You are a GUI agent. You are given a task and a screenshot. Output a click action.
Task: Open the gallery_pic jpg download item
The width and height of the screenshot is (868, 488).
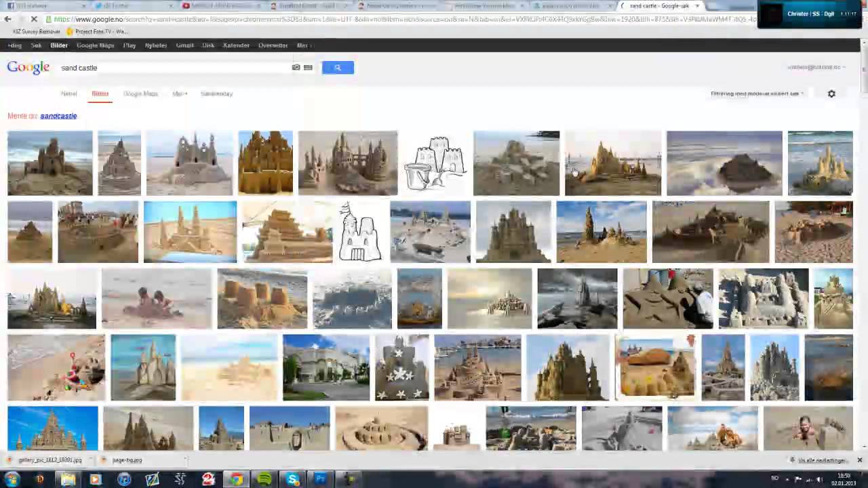47,460
